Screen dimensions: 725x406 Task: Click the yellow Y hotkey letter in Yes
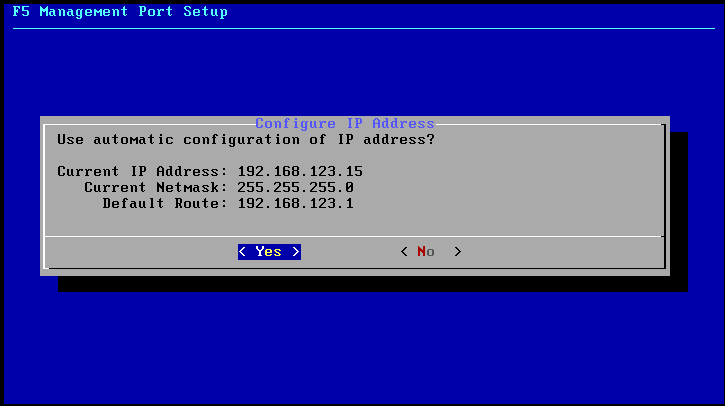click(260, 252)
